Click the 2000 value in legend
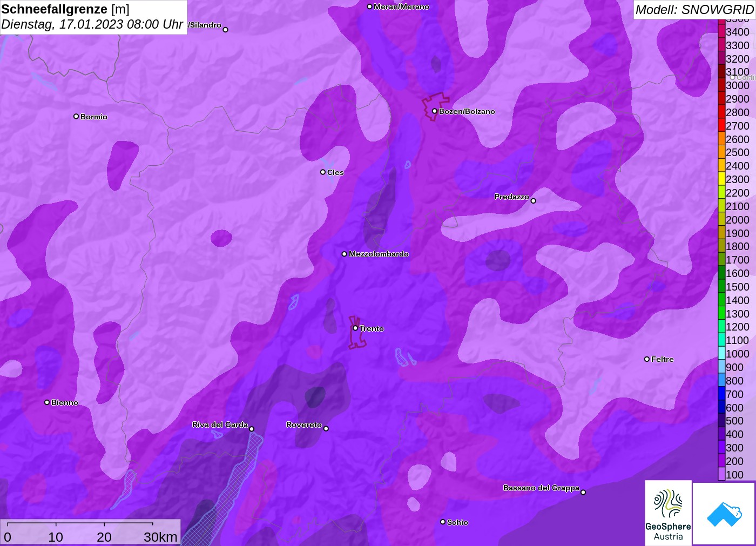The image size is (756, 546). tap(738, 219)
